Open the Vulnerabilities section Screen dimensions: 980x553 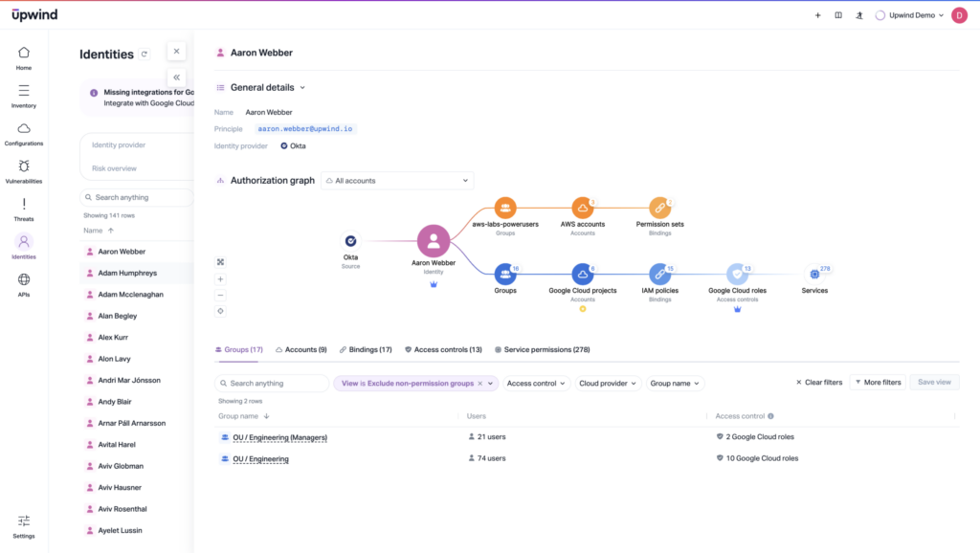point(24,172)
